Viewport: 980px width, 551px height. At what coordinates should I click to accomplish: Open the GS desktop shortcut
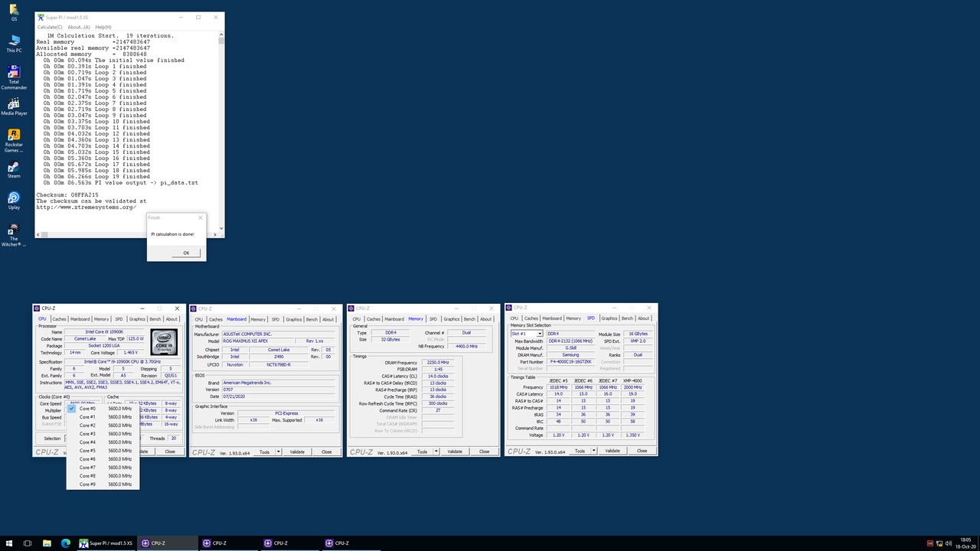(14, 13)
